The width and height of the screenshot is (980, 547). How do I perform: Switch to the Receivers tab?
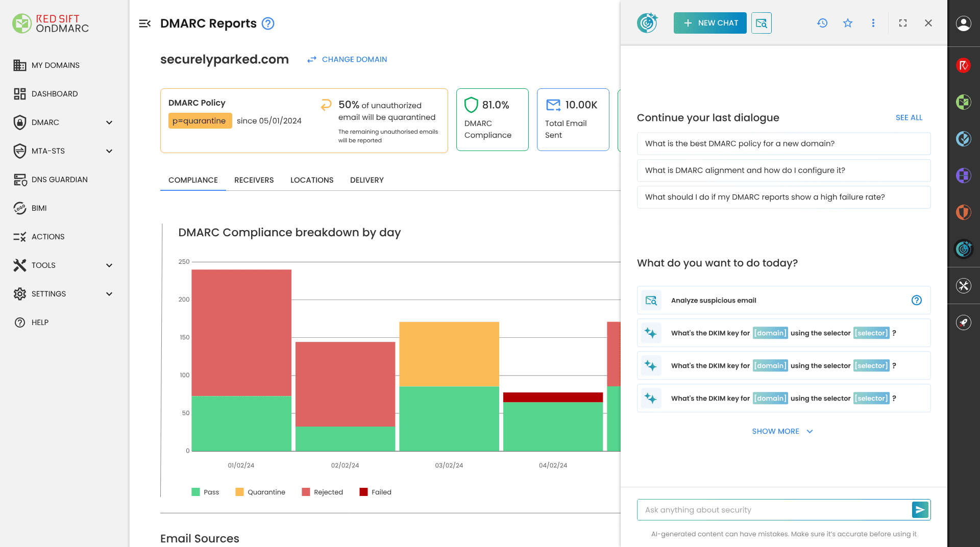click(254, 180)
